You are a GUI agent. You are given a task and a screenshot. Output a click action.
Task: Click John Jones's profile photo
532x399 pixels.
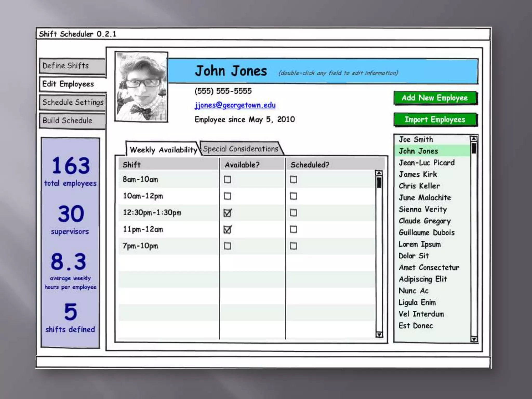pos(141,87)
